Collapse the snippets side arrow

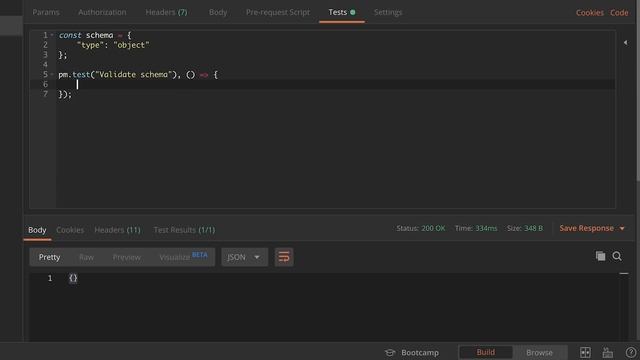coord(625,42)
